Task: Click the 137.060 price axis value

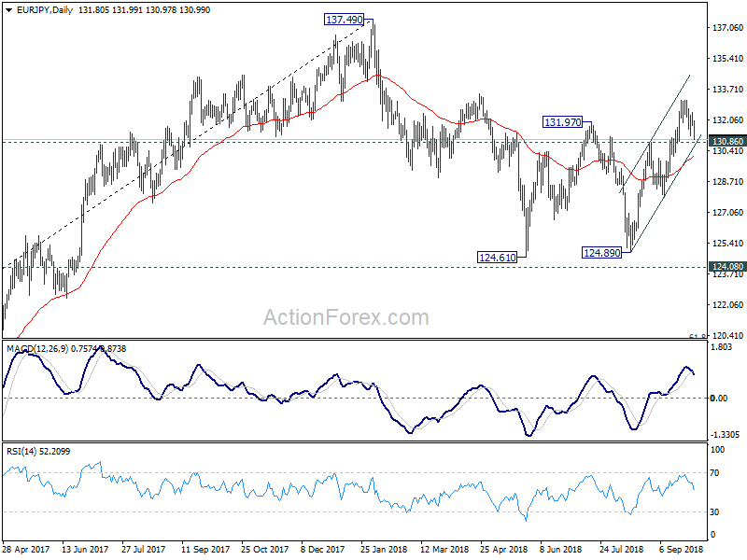Action: pyautogui.click(x=727, y=28)
